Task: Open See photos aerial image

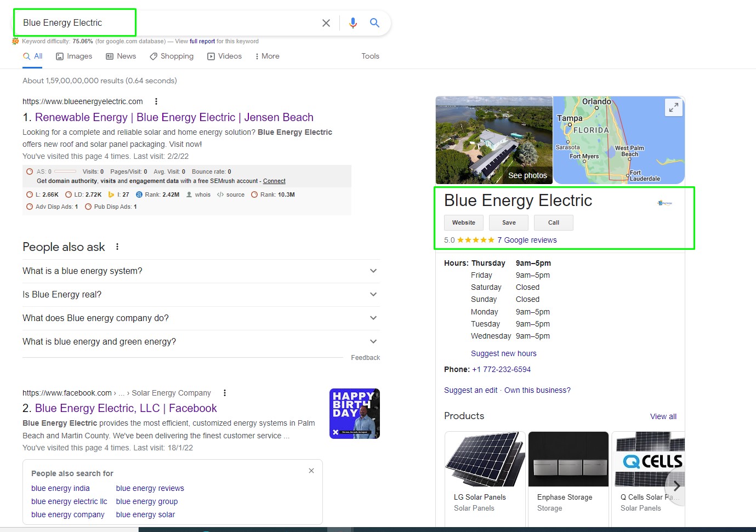Action: [494, 140]
